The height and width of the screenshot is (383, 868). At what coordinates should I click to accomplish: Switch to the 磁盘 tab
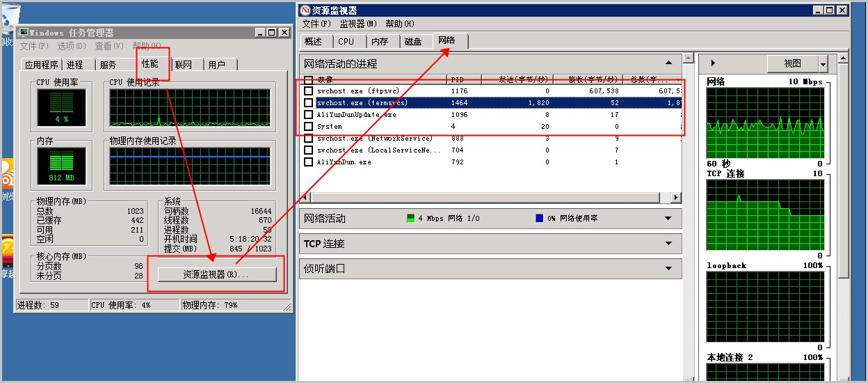point(413,42)
